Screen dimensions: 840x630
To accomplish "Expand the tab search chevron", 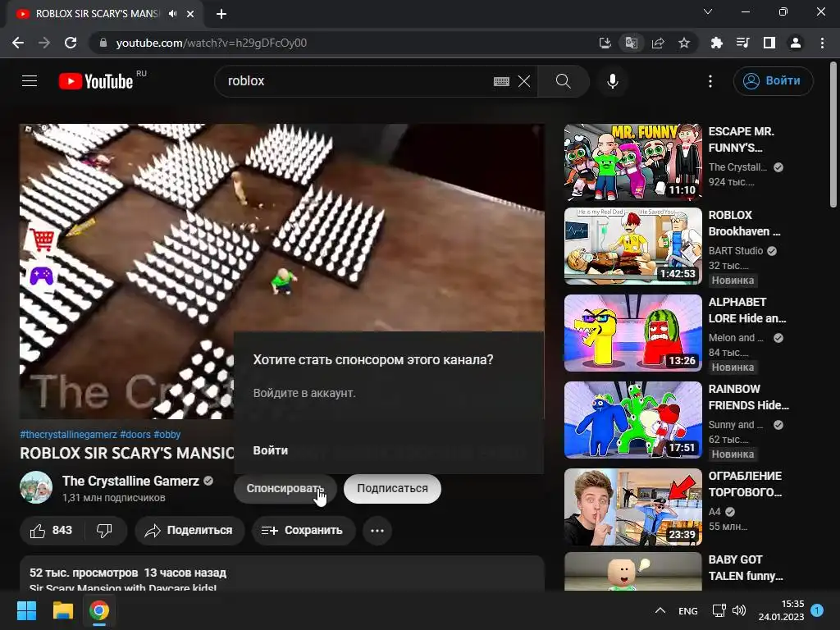I will click(708, 11).
